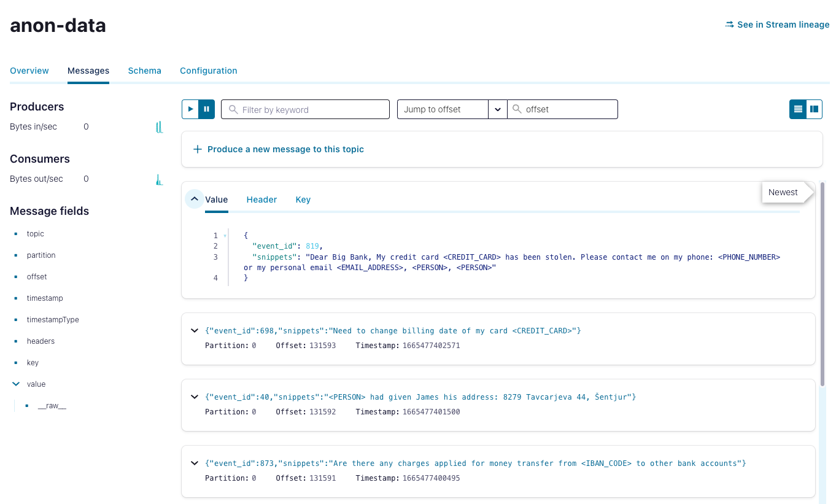Click the play icon to resume streaming
This screenshot has width=836, height=504.
190,109
